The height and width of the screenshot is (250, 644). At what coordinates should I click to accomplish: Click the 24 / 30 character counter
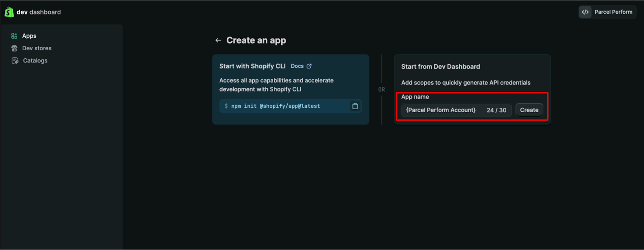click(497, 110)
